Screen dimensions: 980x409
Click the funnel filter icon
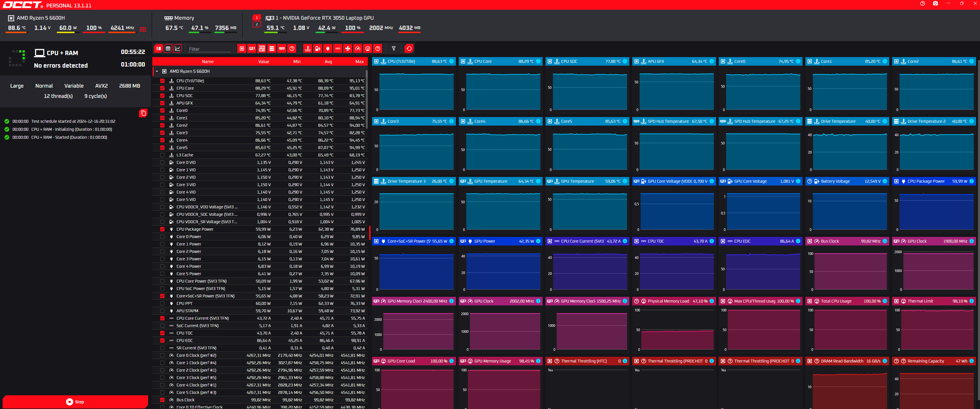click(394, 49)
